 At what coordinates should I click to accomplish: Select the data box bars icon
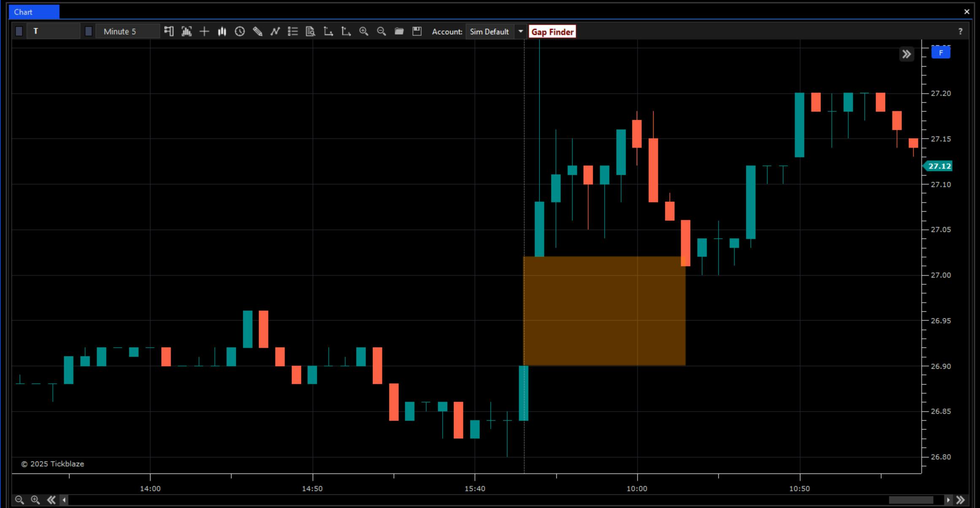[x=186, y=31]
